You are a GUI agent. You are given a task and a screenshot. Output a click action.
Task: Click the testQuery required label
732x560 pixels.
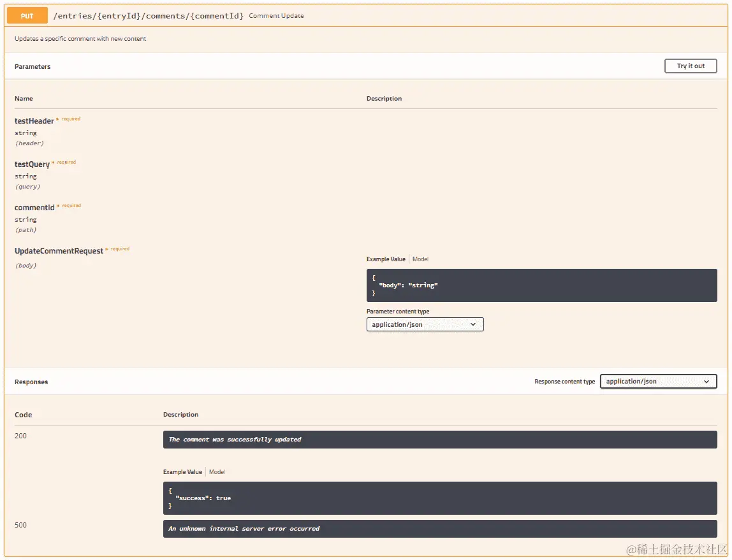pos(70,162)
